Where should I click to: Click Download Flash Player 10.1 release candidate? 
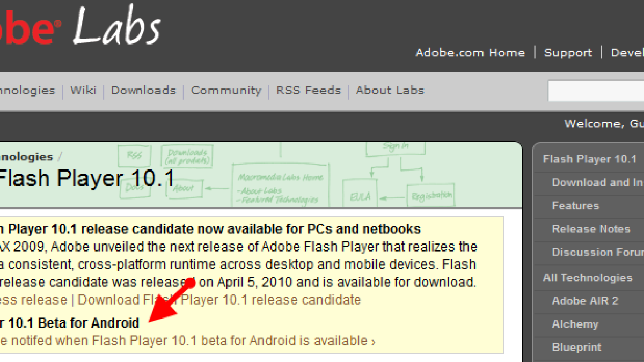(x=219, y=299)
